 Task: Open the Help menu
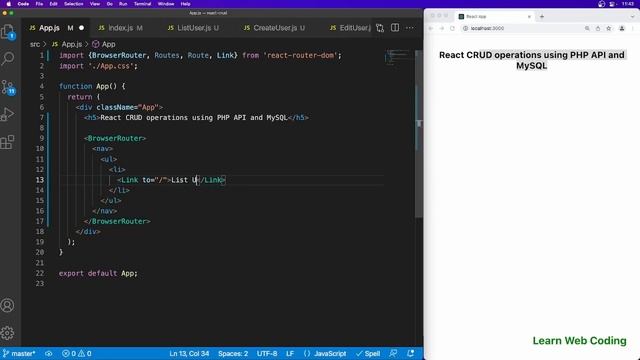[x=185, y=4]
